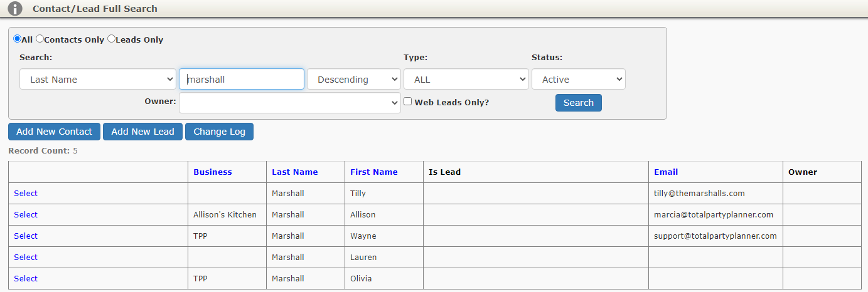Image resolution: width=868 pixels, height=292 pixels.
Task: Click Select link for Lauren Marshall
Action: (x=26, y=257)
